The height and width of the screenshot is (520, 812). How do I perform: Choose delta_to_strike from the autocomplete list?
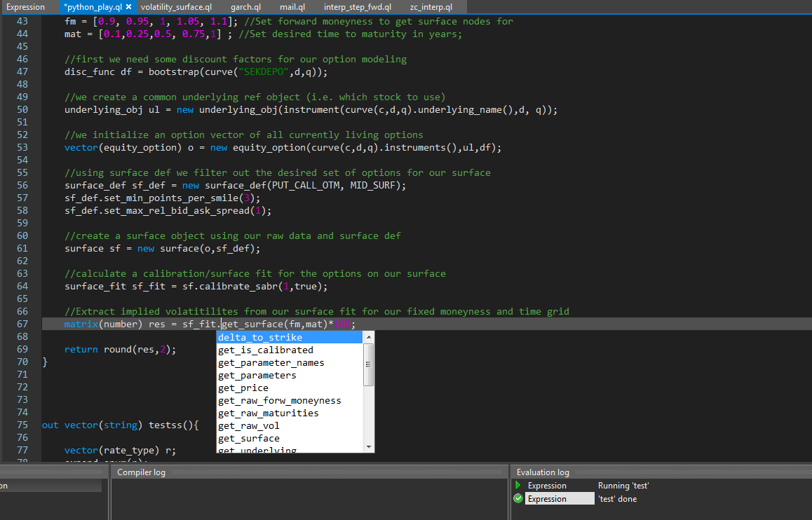290,337
